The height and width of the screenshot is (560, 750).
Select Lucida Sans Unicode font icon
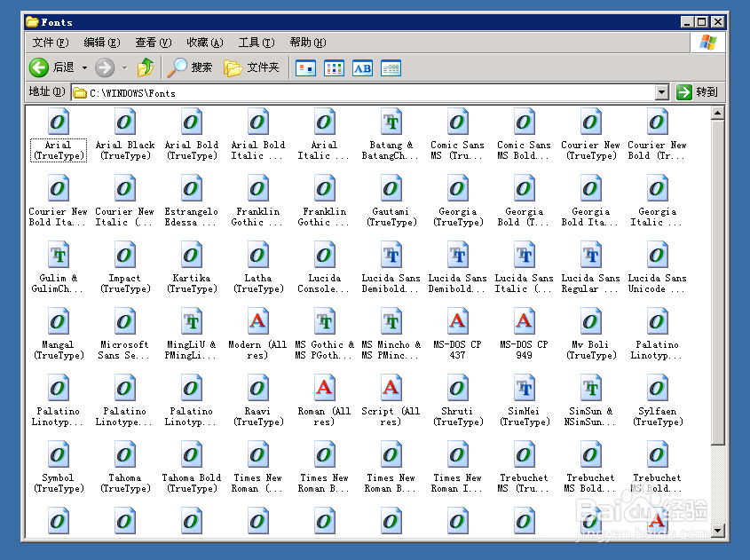[657, 255]
